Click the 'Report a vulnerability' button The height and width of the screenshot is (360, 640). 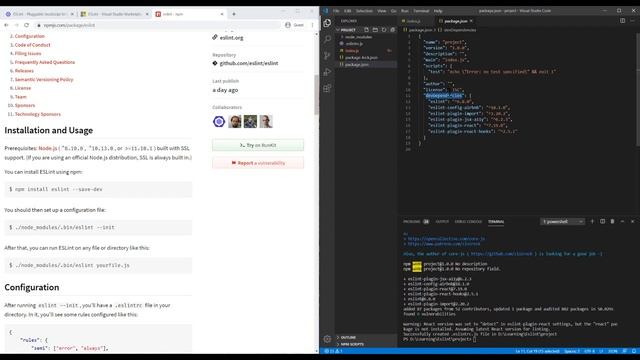(258, 163)
